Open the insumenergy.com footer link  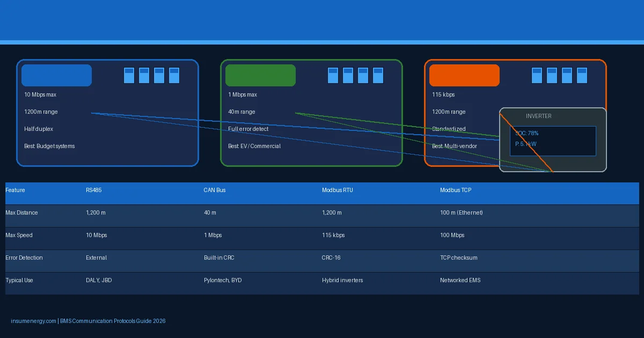pyautogui.click(x=33, y=321)
